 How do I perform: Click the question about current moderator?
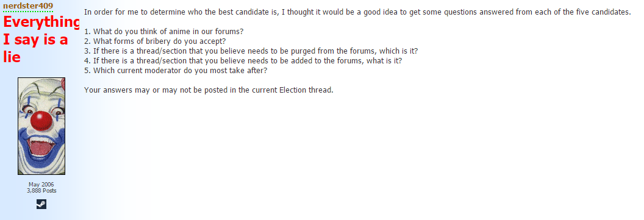[176, 71]
